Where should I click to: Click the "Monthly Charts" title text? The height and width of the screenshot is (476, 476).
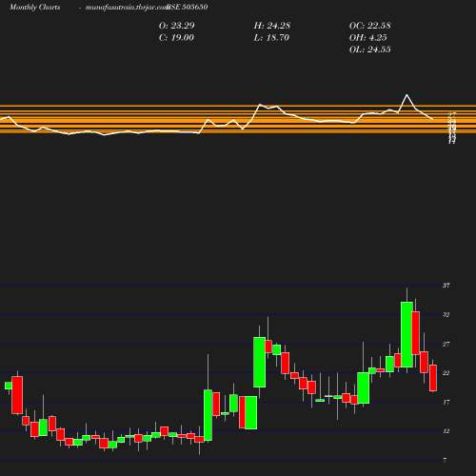(x=35, y=7)
